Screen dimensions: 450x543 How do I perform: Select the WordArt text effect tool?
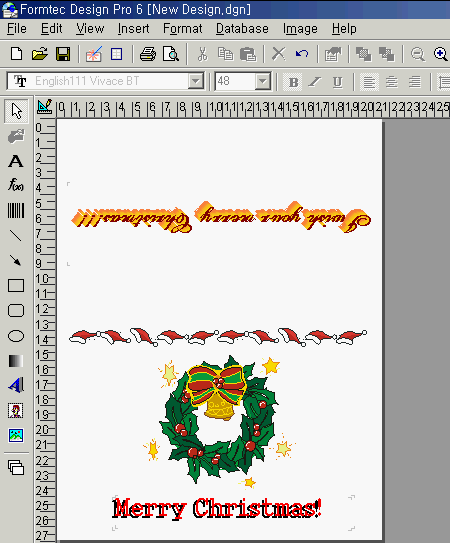[x=16, y=385]
